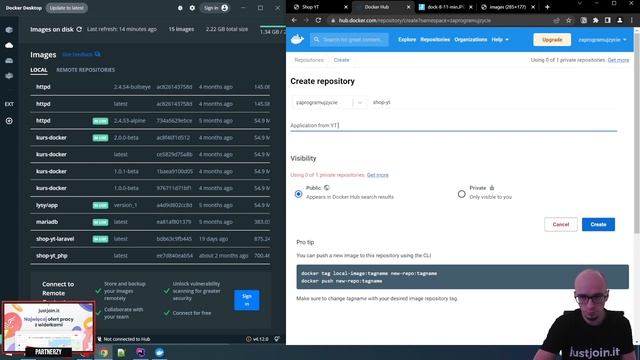Viewport: 640px width, 360px height.
Task: Switch to the dock-8-11-min browser tab
Action: point(444,7)
